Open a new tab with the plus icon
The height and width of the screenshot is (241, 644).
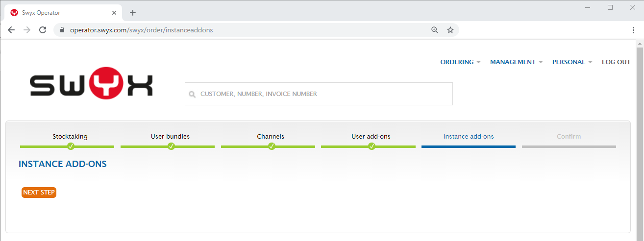tap(132, 13)
